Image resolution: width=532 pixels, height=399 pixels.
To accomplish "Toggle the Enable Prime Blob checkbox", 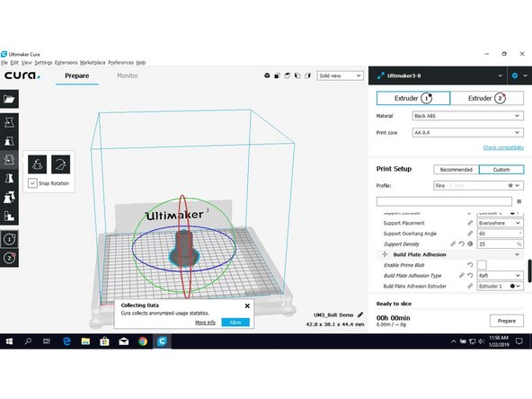I will [482, 264].
